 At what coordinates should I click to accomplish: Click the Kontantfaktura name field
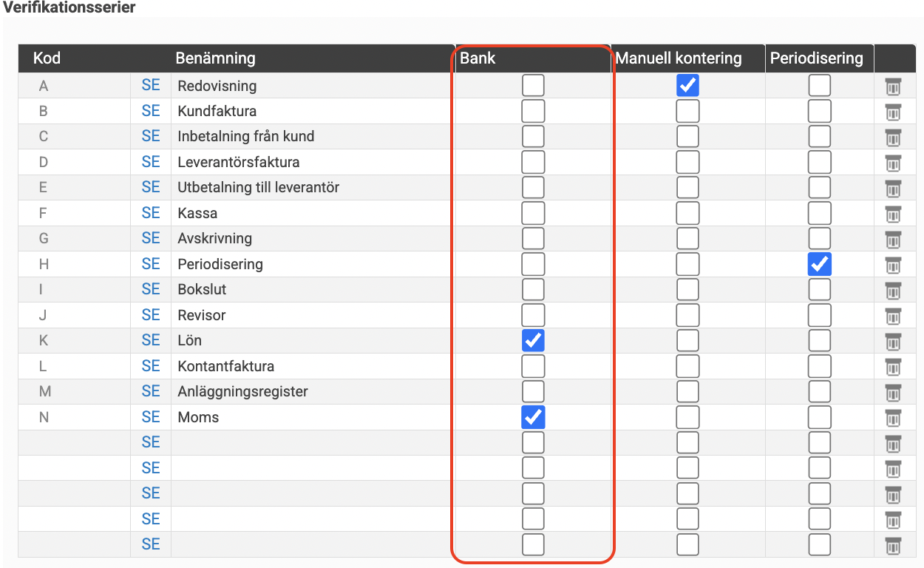(313, 366)
